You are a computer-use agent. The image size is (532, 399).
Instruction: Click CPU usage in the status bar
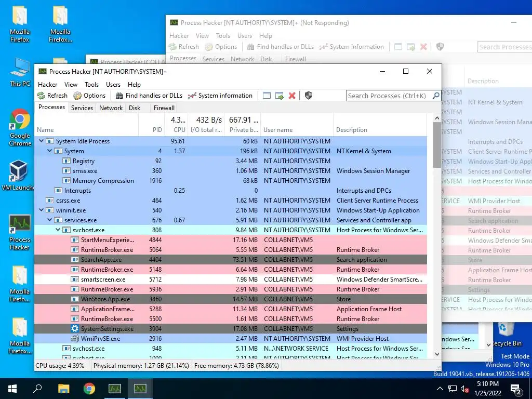coord(60,366)
